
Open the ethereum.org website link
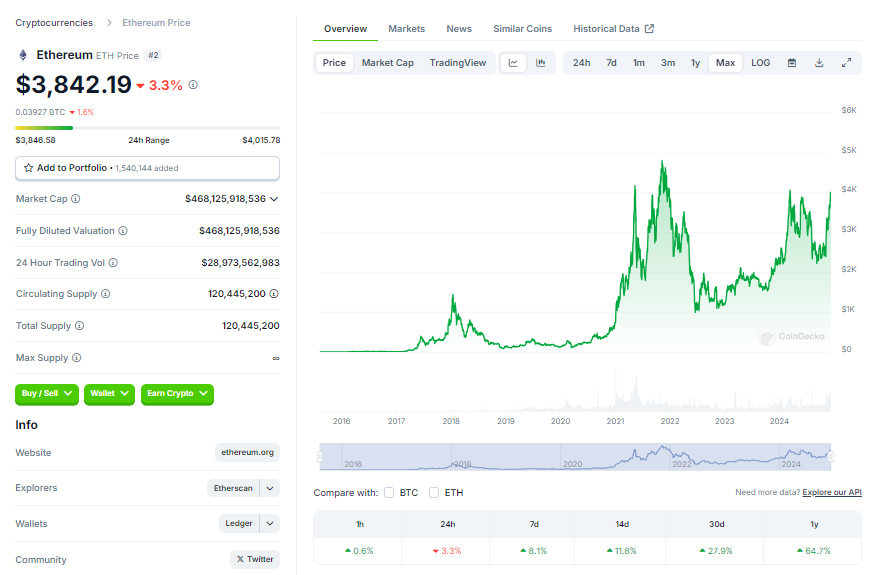pyautogui.click(x=247, y=452)
